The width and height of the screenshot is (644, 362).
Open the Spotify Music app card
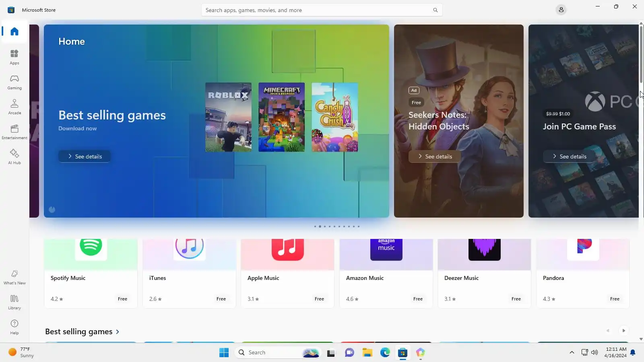click(91, 274)
